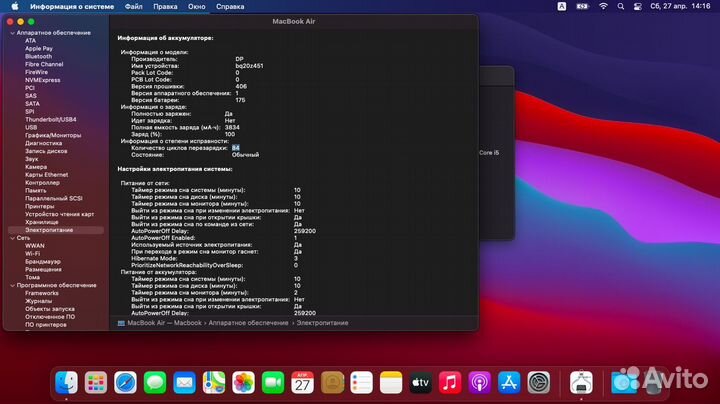The width and height of the screenshot is (720, 404).
Task: Open Podcasts from the Dock
Action: click(479, 382)
